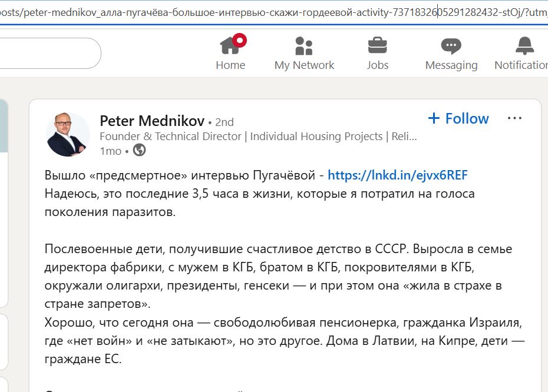Click the red badge on Home
Viewport: 548px width, 392px height.
(239, 40)
